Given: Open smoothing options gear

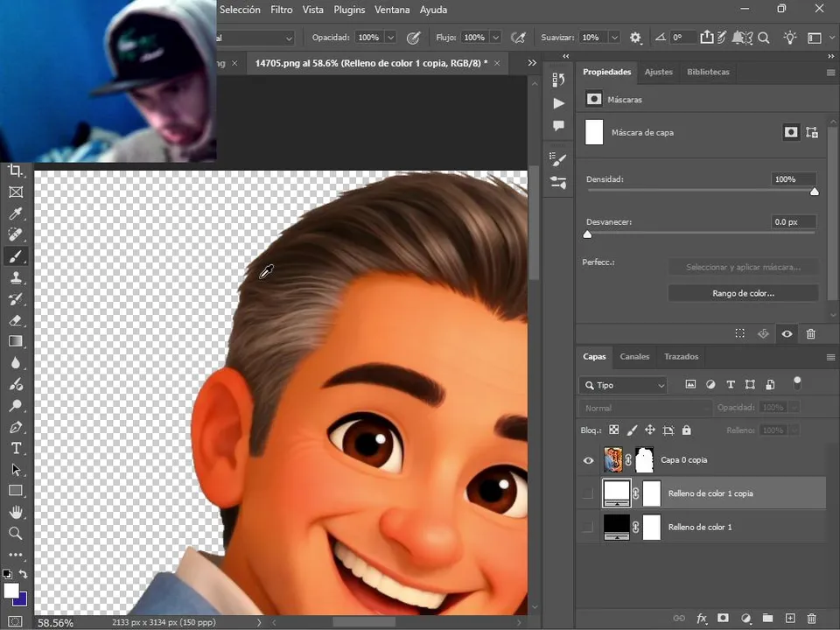Looking at the screenshot, I should pos(635,38).
